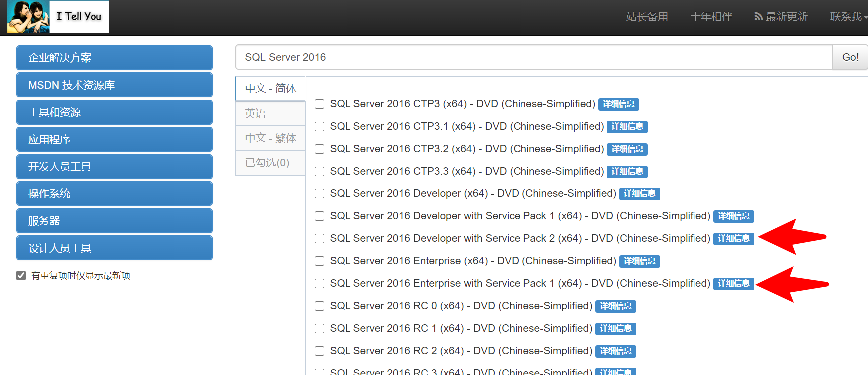
Task: Check the SQL Server 2016 Developer (x64) checkbox
Action: [320, 193]
